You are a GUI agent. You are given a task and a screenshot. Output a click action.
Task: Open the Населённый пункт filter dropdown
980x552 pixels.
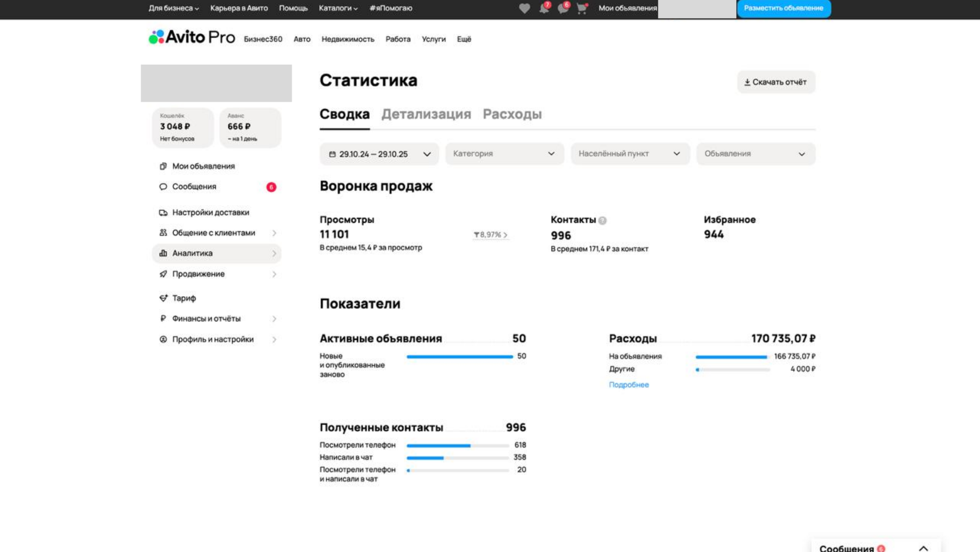[630, 154]
